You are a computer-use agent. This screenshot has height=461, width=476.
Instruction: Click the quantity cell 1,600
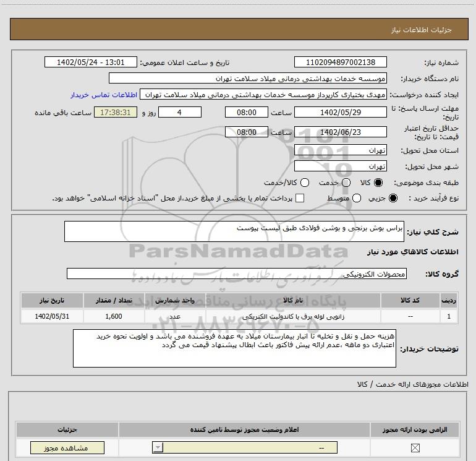pos(114,316)
